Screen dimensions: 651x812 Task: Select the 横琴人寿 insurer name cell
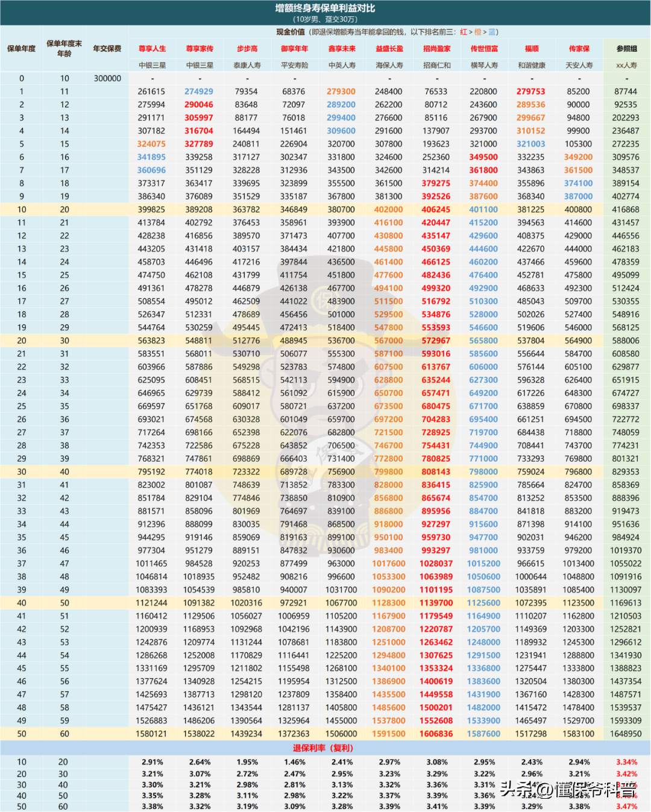point(484,65)
